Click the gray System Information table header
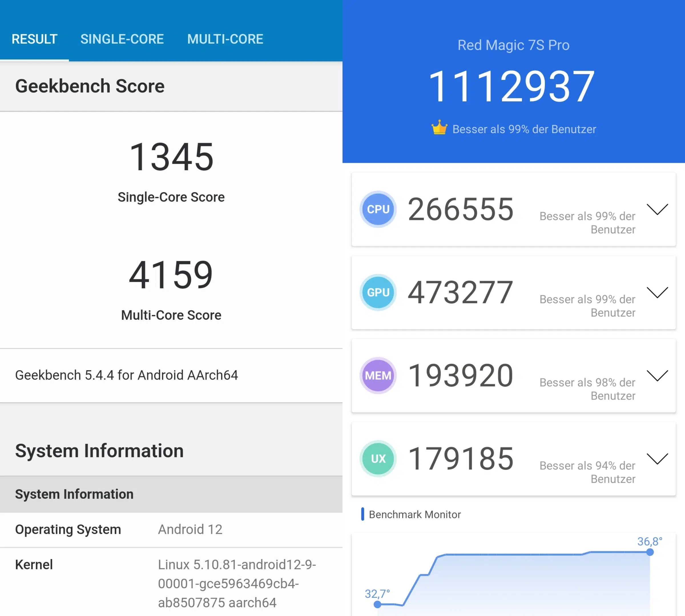 click(x=171, y=494)
